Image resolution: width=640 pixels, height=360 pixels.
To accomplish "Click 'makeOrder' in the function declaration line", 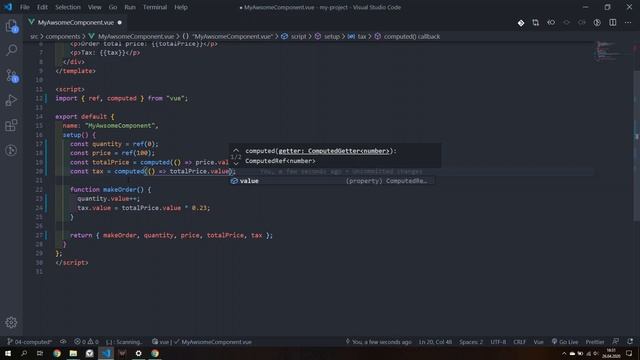I will [119, 189].
